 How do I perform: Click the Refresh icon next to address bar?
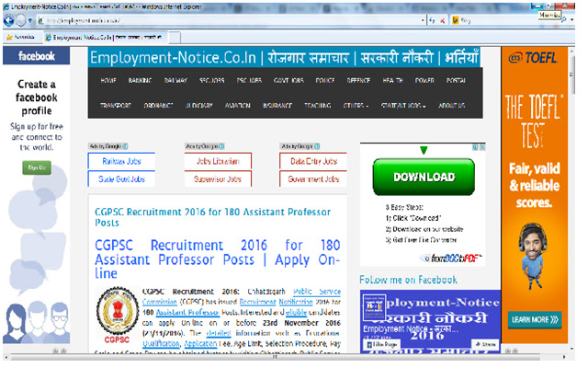(x=433, y=20)
